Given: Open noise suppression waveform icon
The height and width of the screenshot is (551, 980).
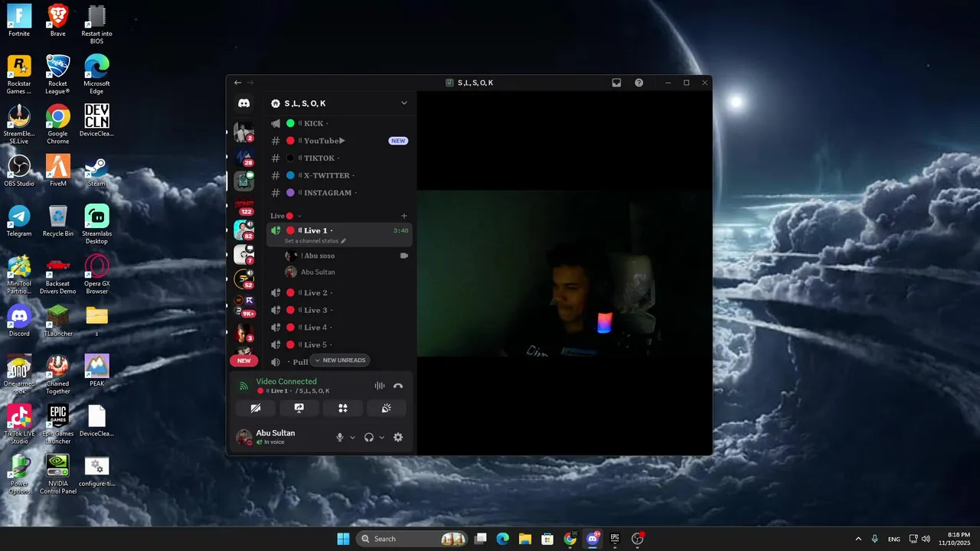Looking at the screenshot, I should click(x=379, y=386).
